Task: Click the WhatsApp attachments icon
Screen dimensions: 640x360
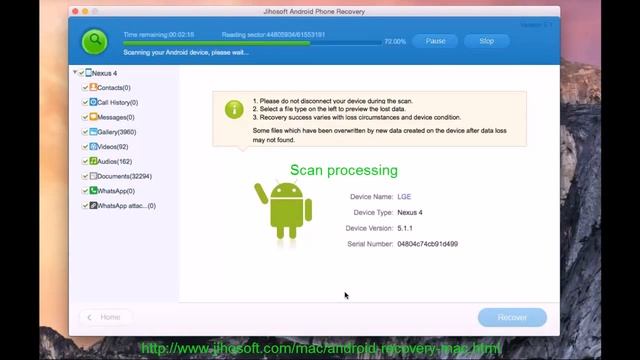Action: [93, 205]
